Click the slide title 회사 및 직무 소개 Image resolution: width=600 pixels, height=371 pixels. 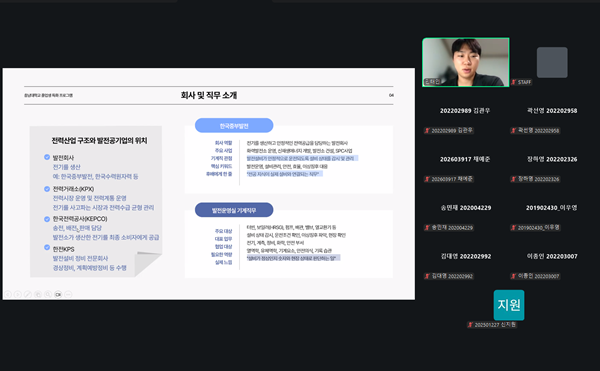(209, 95)
